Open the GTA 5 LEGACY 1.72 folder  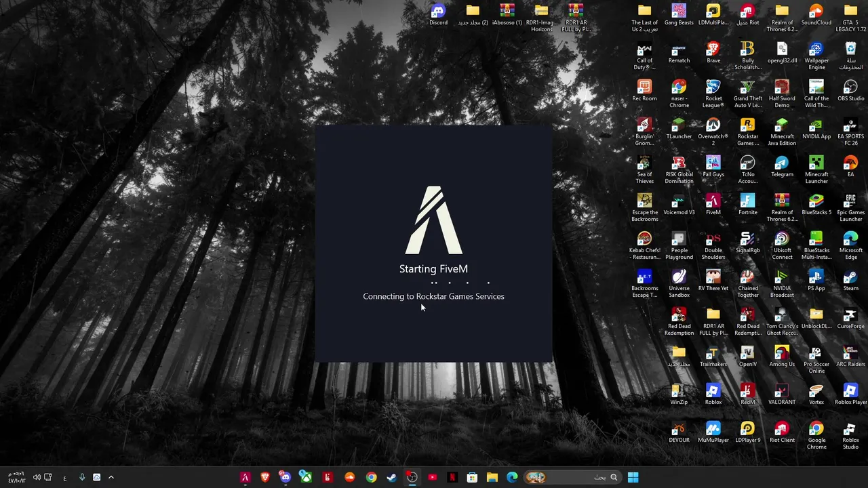point(850,18)
